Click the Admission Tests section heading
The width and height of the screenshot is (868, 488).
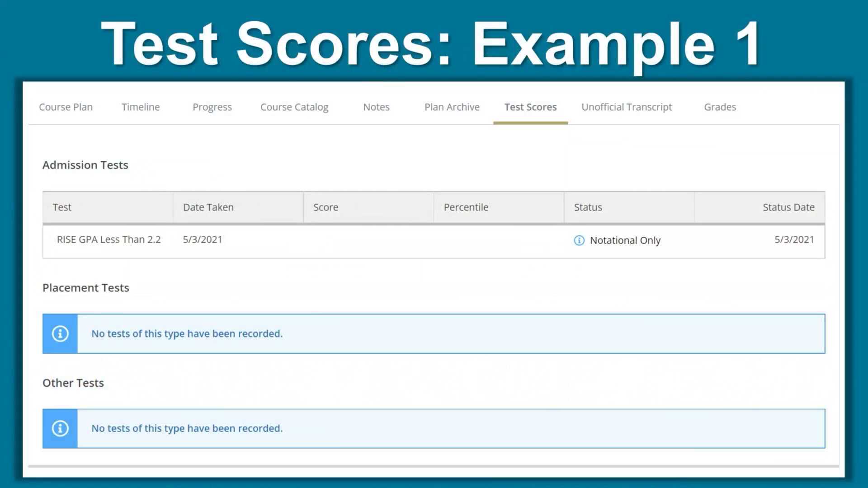[85, 165]
